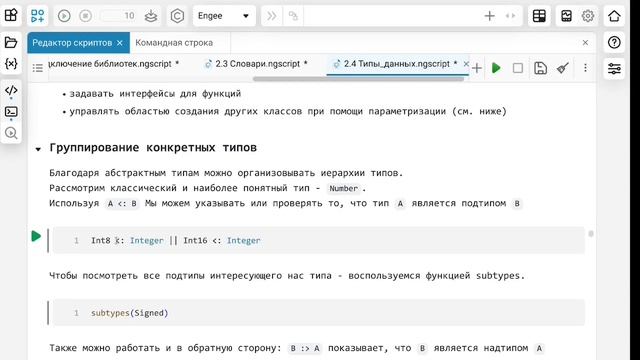The image size is (640, 360).
Task: Click the B :> A inline code
Action: pos(305,349)
